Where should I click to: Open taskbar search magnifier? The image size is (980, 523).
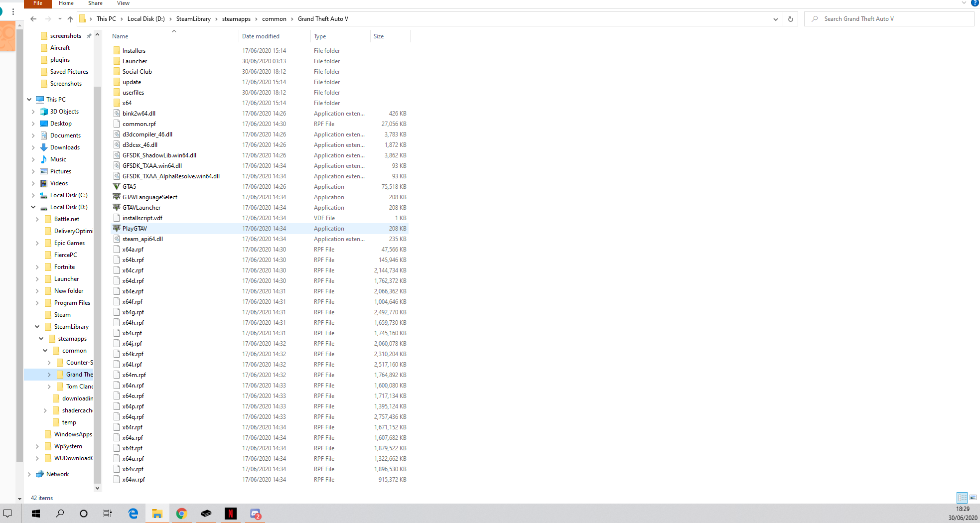pos(60,514)
